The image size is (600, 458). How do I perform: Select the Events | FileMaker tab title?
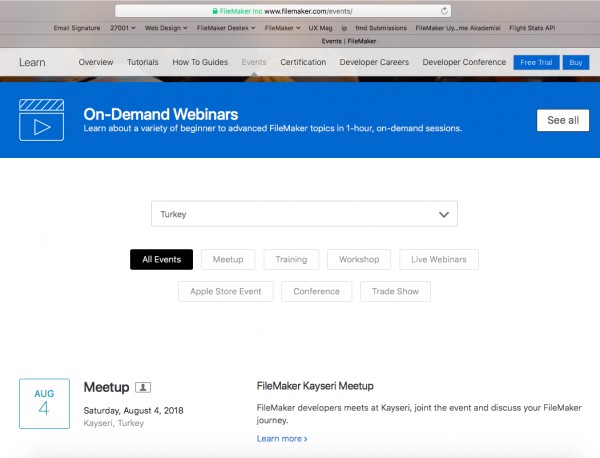(x=349, y=41)
